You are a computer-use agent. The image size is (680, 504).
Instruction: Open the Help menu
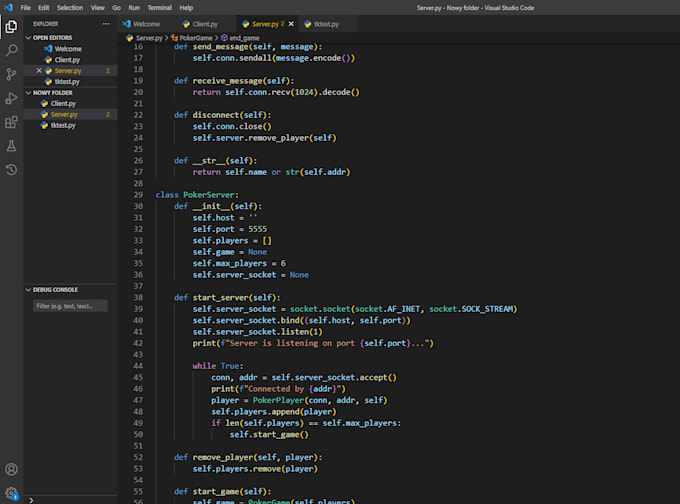[x=186, y=7]
